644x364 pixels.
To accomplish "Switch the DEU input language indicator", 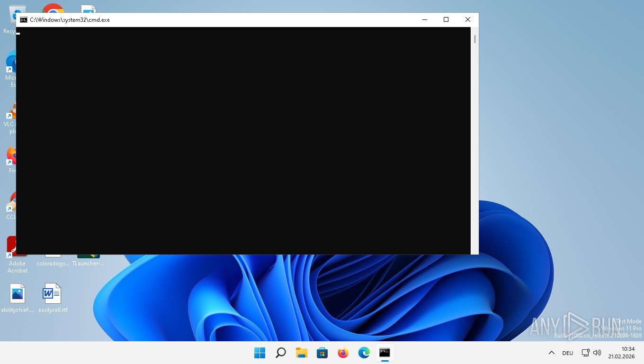I will point(567,353).
